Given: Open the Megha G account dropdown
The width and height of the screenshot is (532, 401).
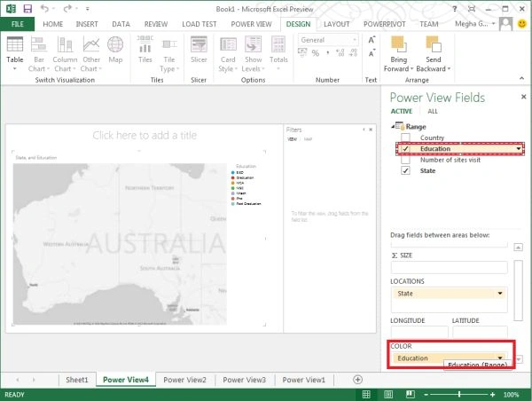Looking at the screenshot, I should point(475,24).
